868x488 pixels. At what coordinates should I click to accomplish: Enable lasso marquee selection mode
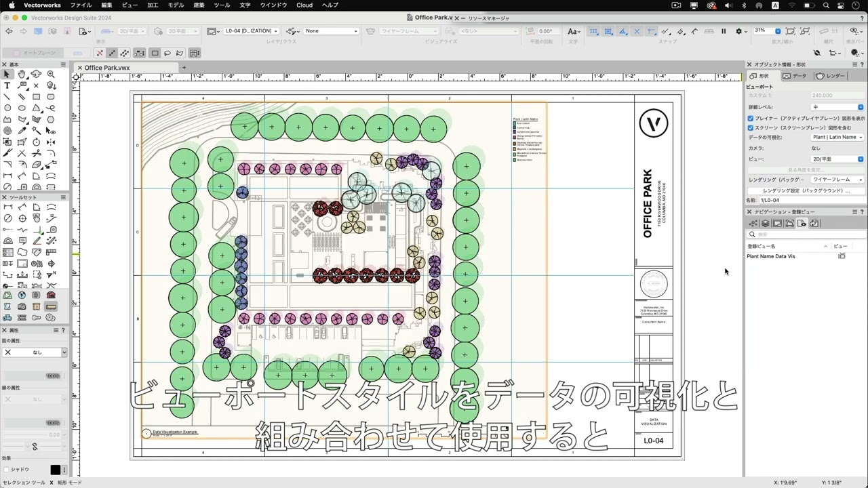coord(167,53)
